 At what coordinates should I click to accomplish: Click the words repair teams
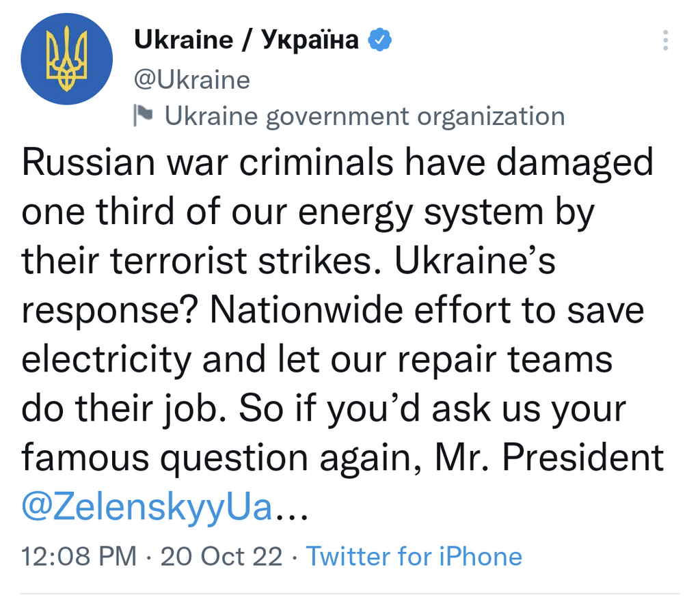pos(505,361)
